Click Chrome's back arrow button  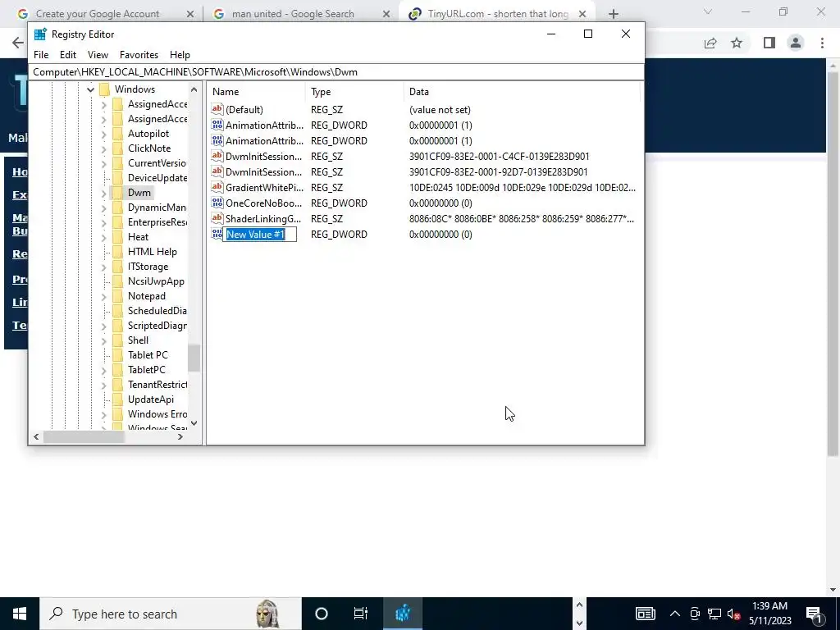18,43
